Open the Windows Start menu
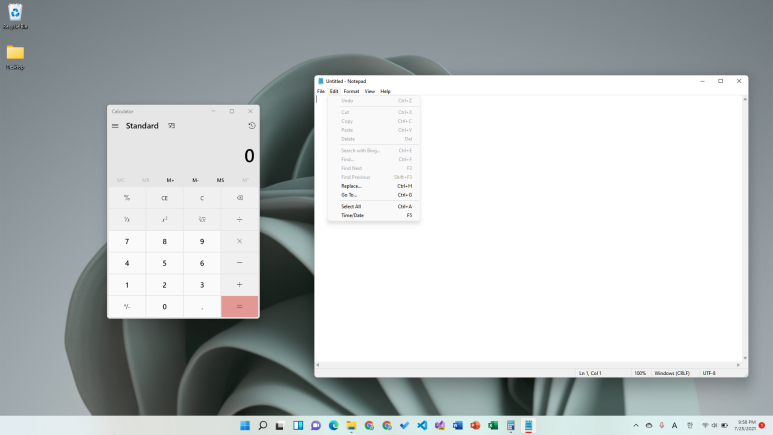This screenshot has width=773, height=435. click(245, 426)
